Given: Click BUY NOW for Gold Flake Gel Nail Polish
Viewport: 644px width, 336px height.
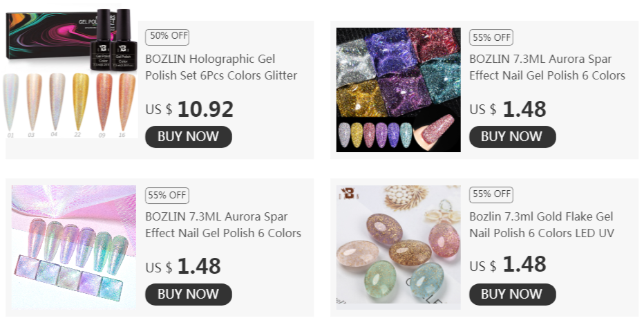Looking at the screenshot, I should (x=513, y=294).
